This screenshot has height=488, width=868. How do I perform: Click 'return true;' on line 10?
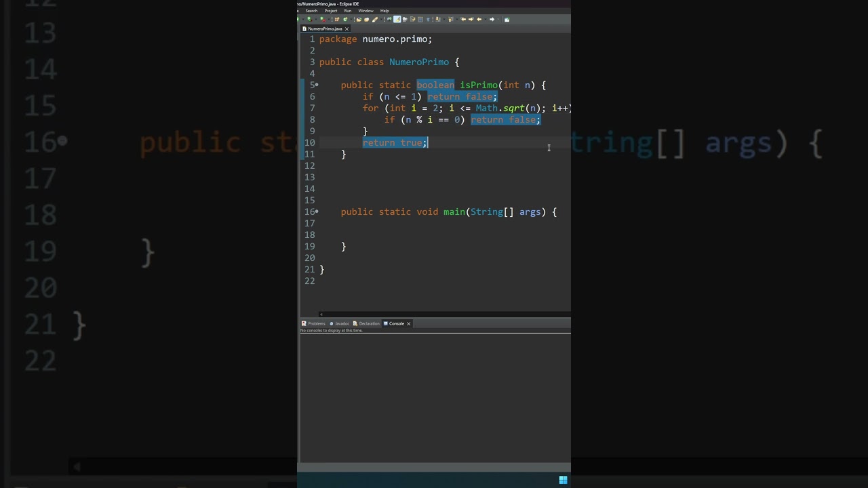coord(395,143)
